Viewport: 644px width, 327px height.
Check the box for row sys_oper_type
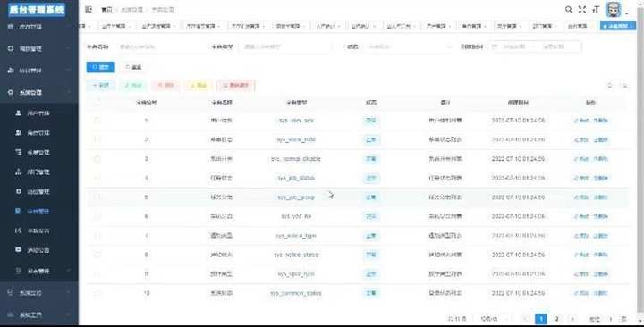pos(97,274)
